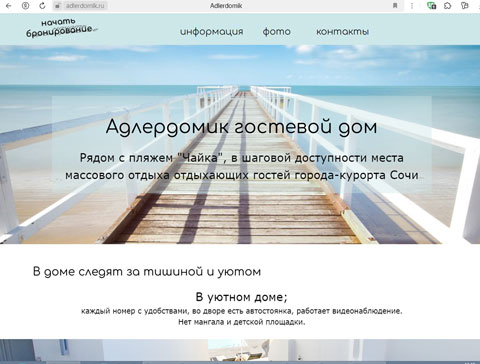The image size is (480, 364).
Task: Bookmark the page with the bookmark icon
Action: [x=395, y=6]
